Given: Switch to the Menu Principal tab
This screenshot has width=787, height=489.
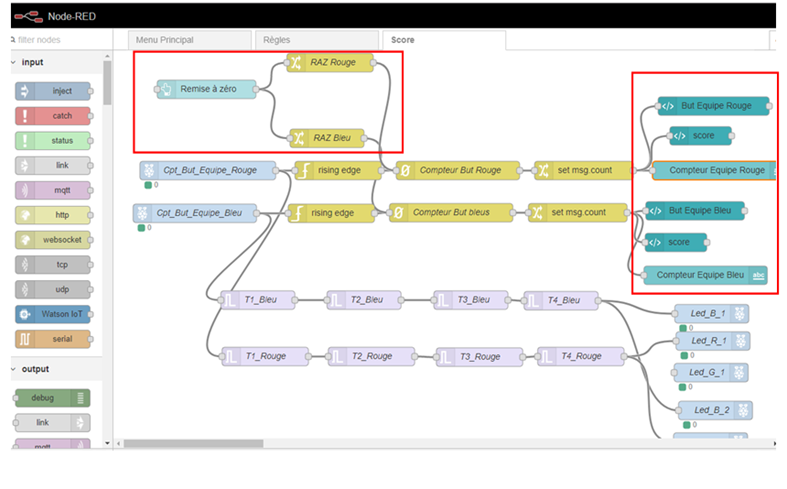Looking at the screenshot, I should pyautogui.click(x=190, y=40).
